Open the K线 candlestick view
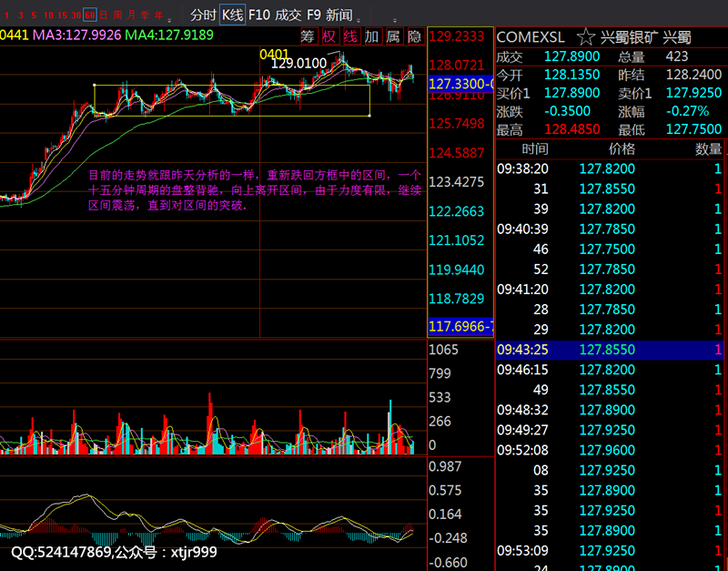This screenshot has width=728, height=571. (232, 15)
